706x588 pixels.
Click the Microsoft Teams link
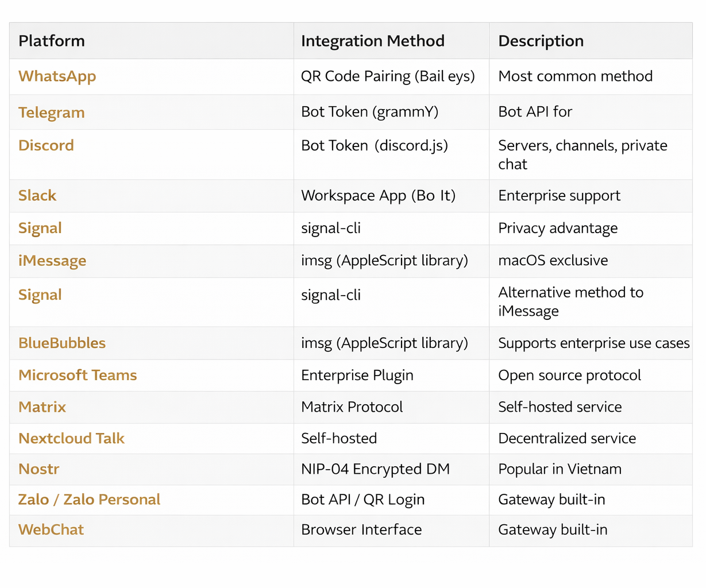point(78,376)
